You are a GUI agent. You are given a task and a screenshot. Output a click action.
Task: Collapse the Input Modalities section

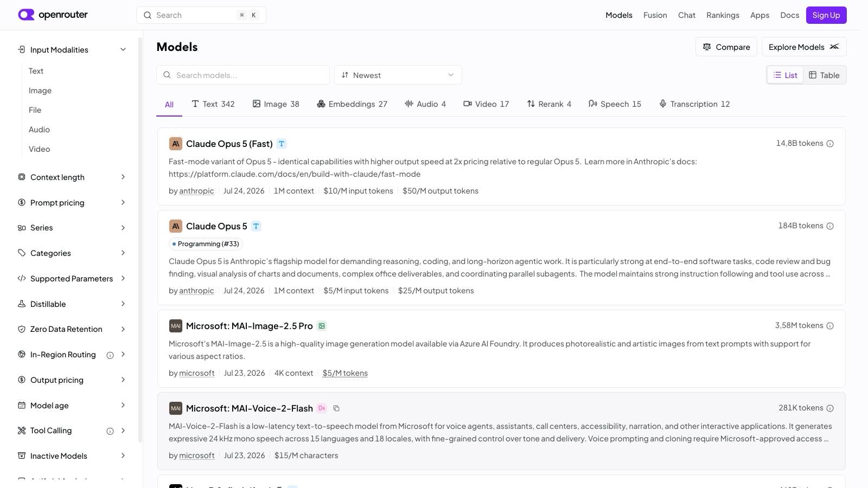[x=123, y=49]
